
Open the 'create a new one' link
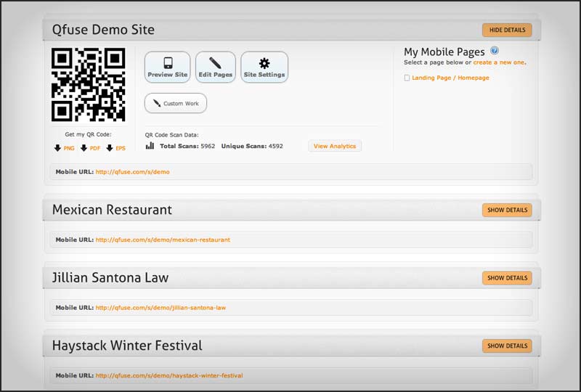coord(498,62)
